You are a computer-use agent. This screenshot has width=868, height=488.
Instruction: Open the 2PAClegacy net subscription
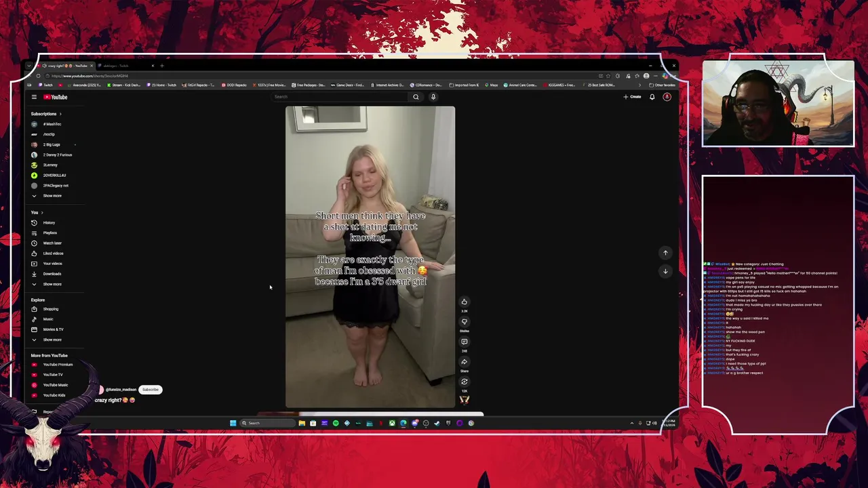coord(57,186)
